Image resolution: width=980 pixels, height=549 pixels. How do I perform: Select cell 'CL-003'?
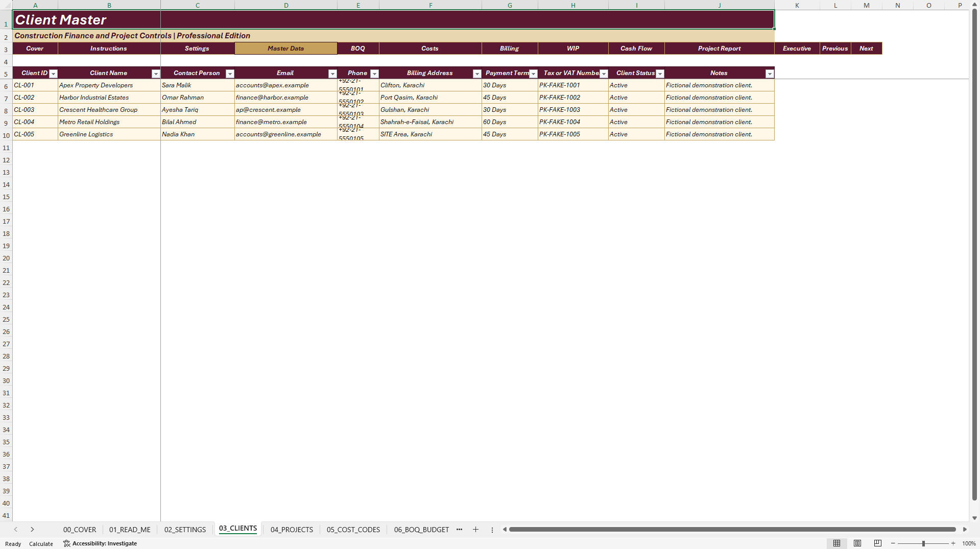pos(35,110)
